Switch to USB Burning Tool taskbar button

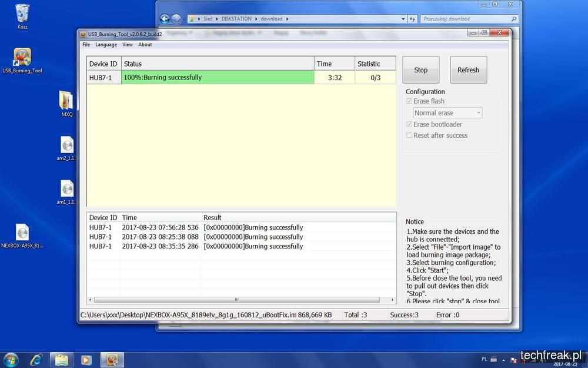112,360
